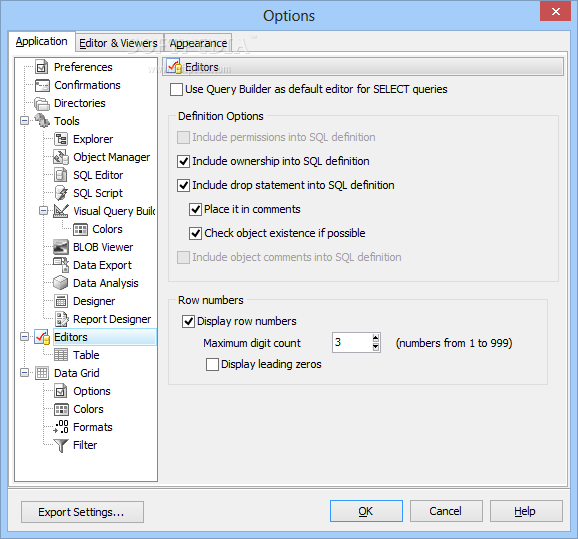The image size is (578, 539).
Task: Click the Data Grid icon
Action: pyautogui.click(x=42, y=373)
